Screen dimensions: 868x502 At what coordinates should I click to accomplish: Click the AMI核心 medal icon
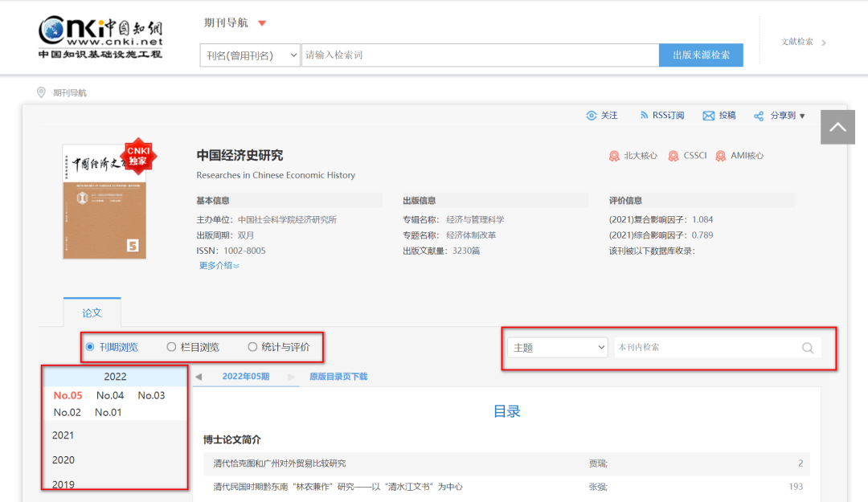click(x=720, y=156)
